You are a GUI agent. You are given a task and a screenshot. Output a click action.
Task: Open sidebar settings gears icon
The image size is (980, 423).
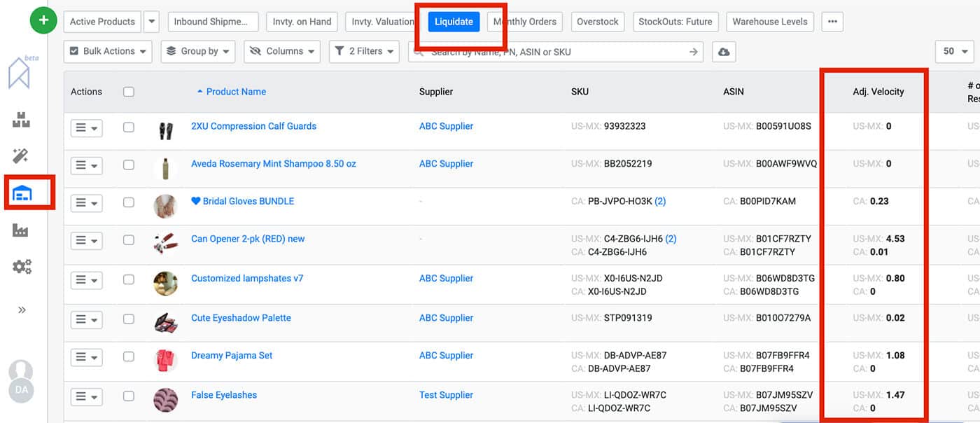tap(22, 266)
